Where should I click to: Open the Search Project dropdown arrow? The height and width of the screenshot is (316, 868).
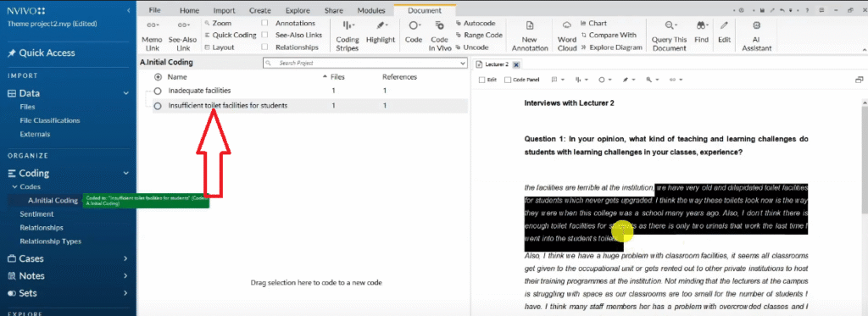[463, 64]
